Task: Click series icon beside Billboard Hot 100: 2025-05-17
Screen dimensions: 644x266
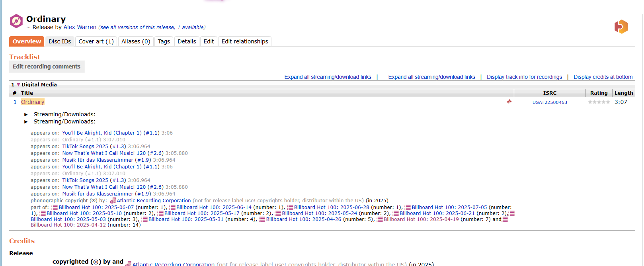Action: tap(160, 213)
